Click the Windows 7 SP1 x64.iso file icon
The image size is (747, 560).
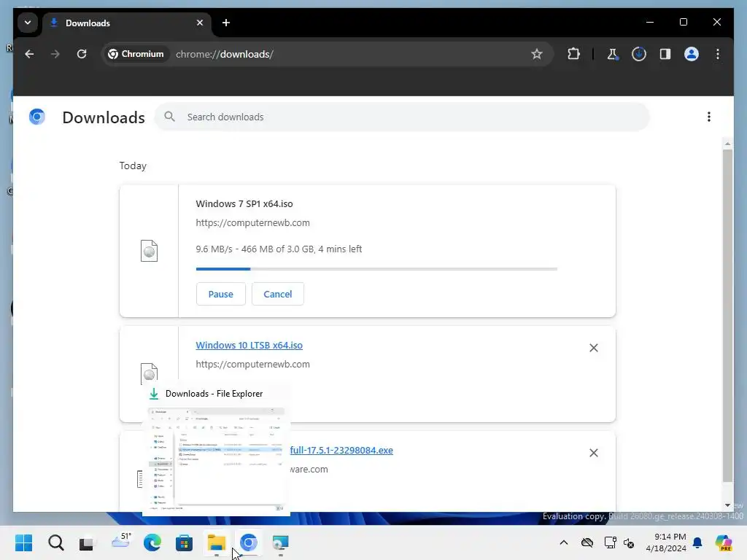tap(149, 251)
